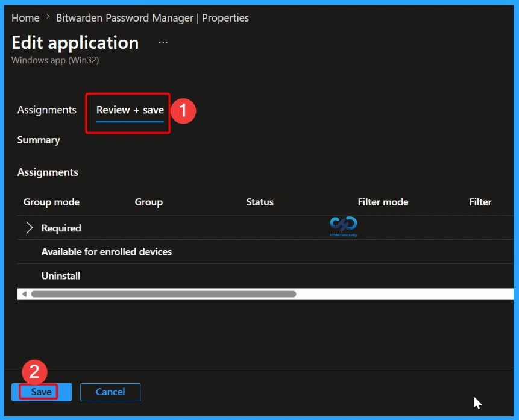Click the Status column header

click(x=260, y=202)
